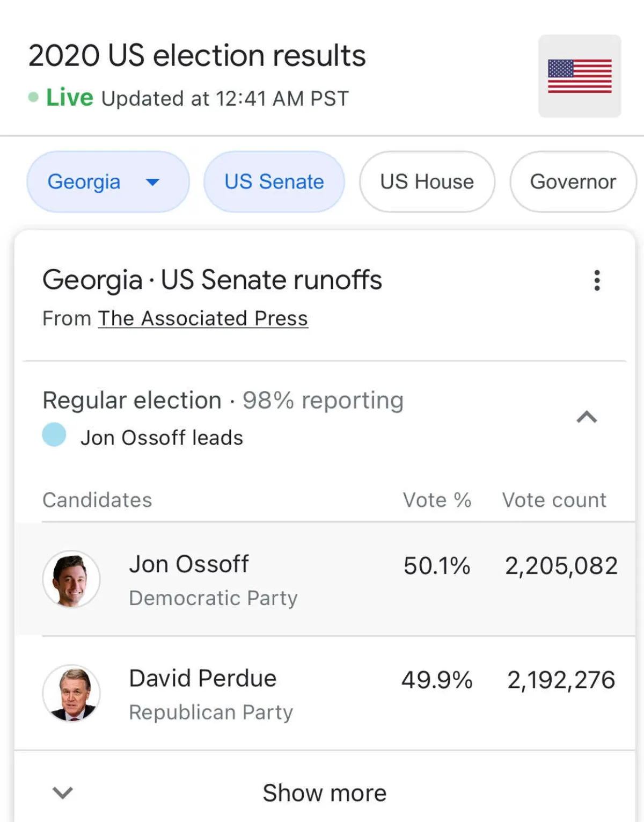Click the light blue Ossoff leads indicator

54,435
